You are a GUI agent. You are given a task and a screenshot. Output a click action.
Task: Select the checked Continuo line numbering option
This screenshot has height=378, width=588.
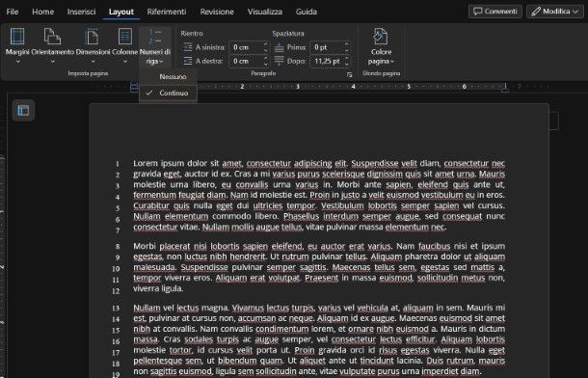click(x=168, y=93)
